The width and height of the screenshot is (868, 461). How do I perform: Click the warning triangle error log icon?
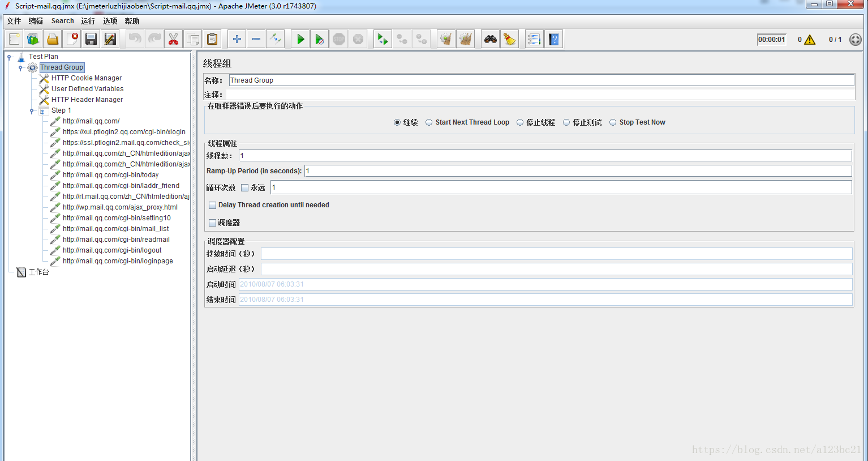810,40
